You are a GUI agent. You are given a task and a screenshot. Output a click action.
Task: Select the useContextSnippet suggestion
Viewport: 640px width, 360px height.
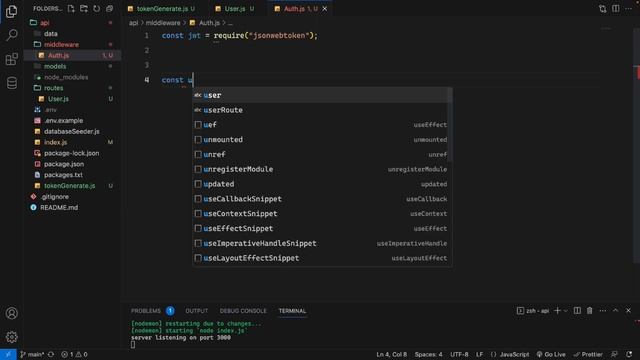(322, 214)
